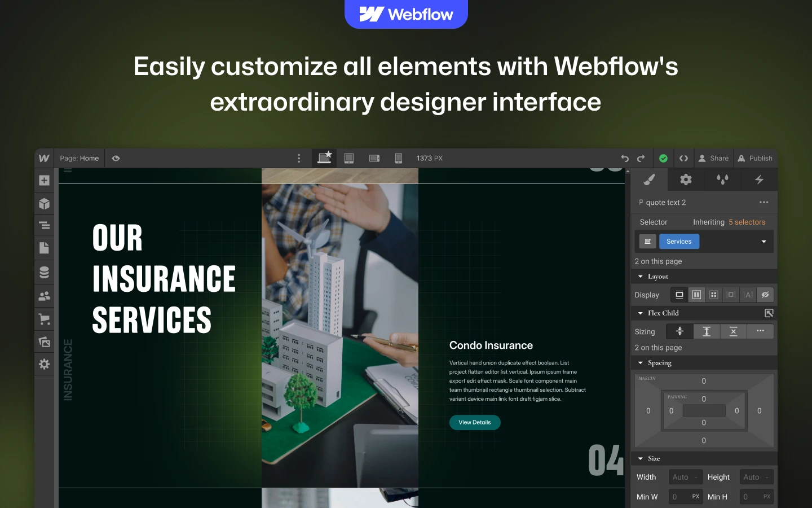Open the Ecommerce cart panel

coord(44,319)
